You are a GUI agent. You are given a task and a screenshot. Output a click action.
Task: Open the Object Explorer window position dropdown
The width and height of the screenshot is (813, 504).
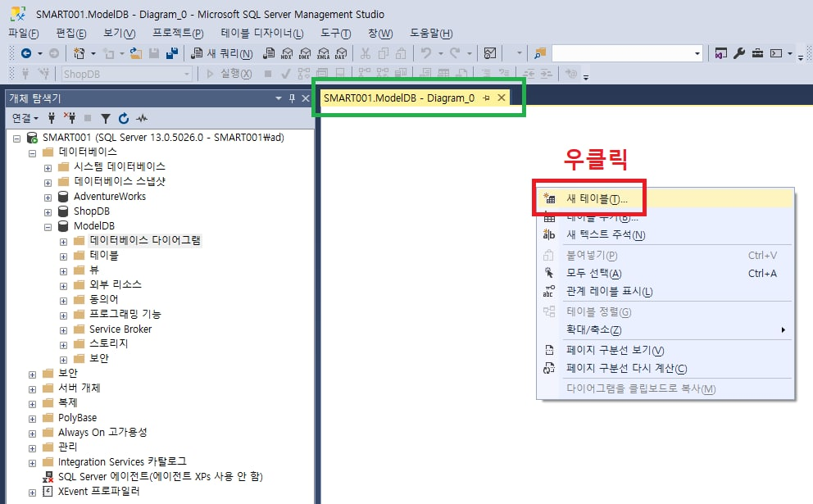279,98
